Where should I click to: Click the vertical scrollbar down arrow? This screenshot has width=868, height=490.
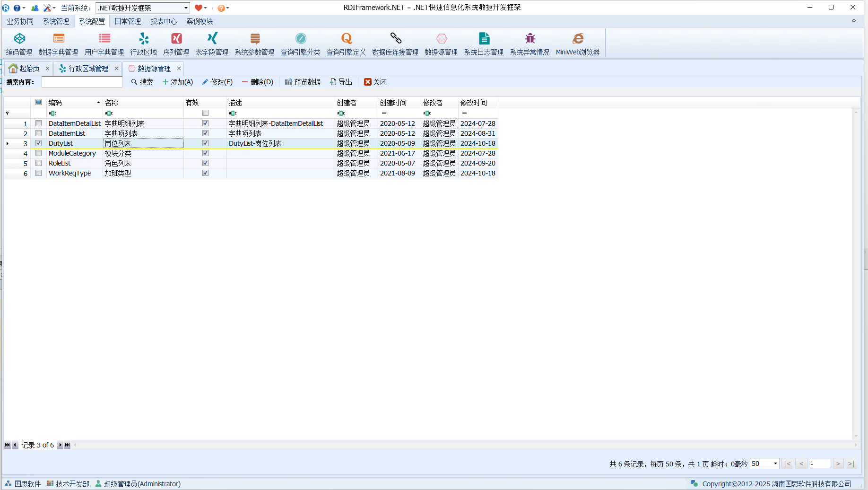click(x=856, y=436)
